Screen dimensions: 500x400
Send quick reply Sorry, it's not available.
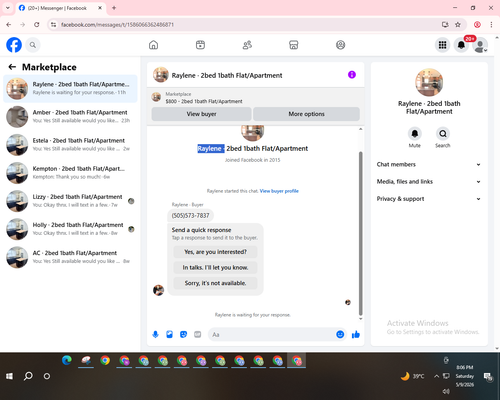(x=215, y=283)
